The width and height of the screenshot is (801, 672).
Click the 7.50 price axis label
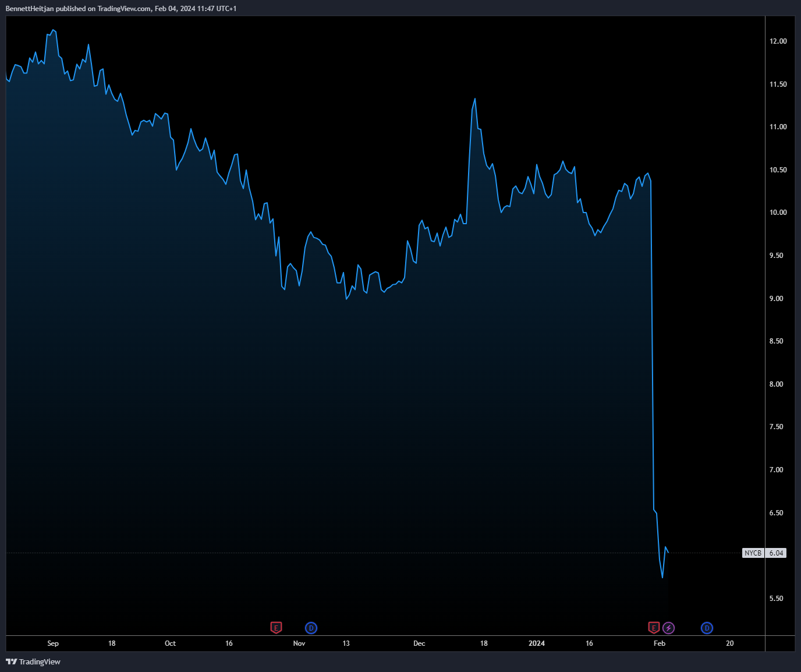pyautogui.click(x=776, y=427)
